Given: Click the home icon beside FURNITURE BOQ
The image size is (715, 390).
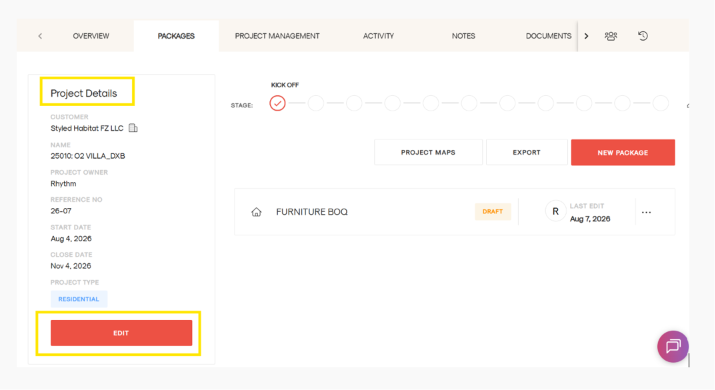Looking at the screenshot, I should (x=256, y=212).
